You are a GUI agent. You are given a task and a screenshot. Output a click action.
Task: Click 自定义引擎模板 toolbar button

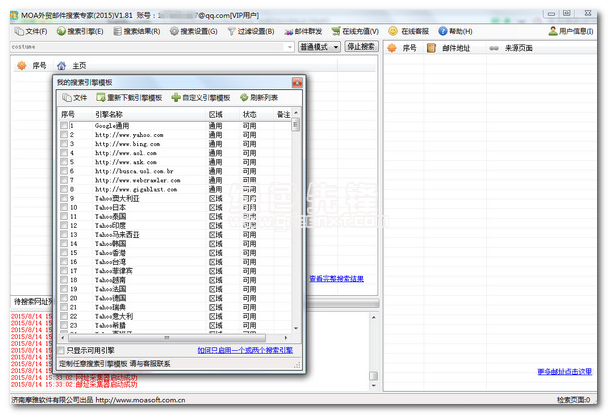point(201,98)
